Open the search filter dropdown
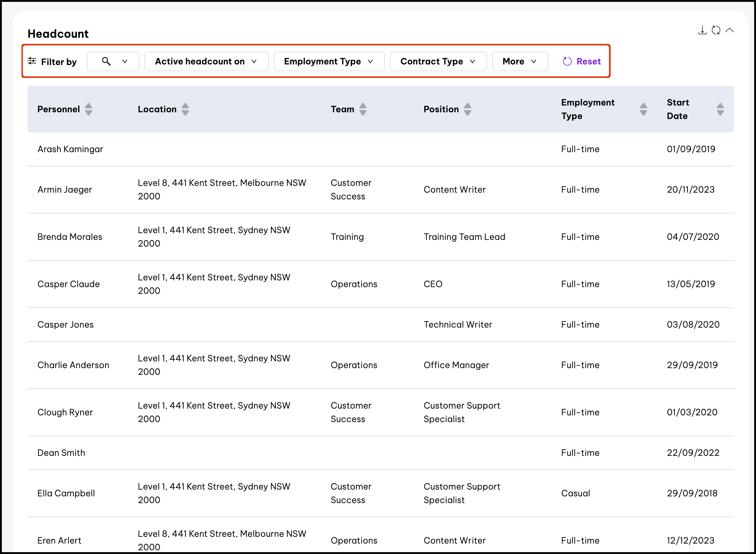Viewport: 756px width, 554px height. 113,61
